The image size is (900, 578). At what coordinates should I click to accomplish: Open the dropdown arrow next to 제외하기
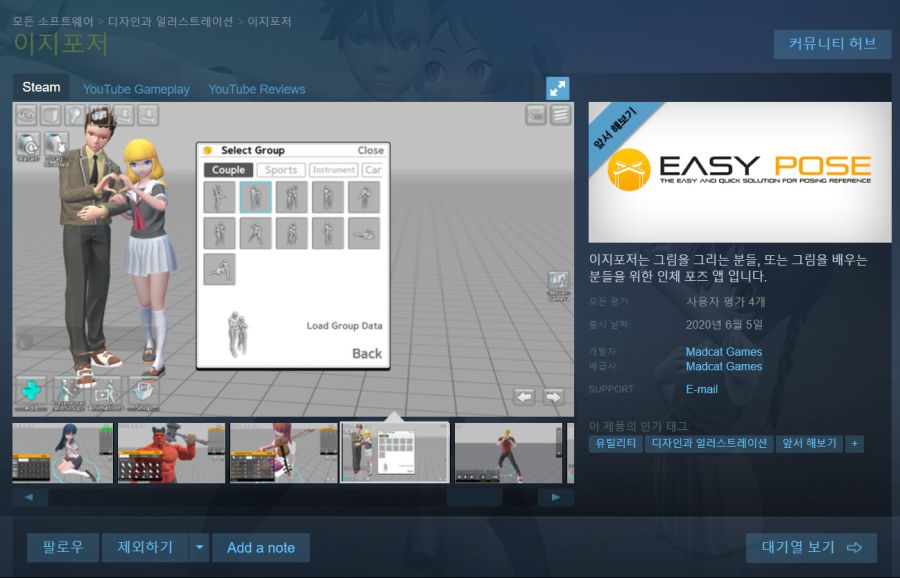(x=199, y=547)
